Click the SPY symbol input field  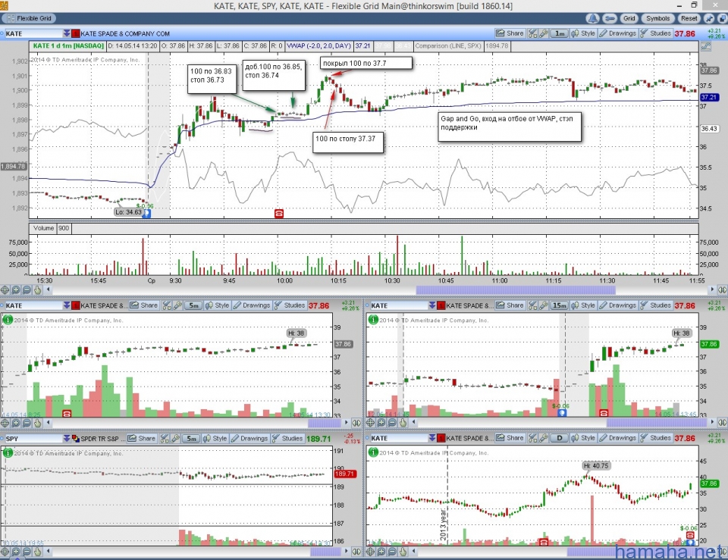pyautogui.click(x=34, y=439)
